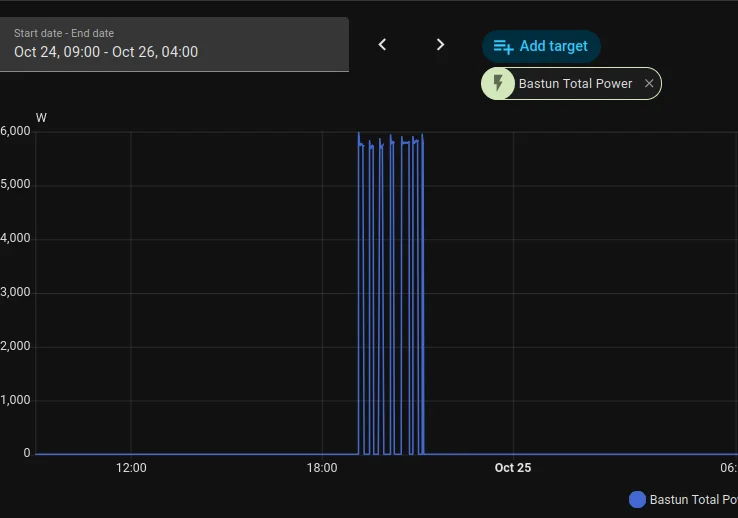Click the lightning bolt icon on the Bastun Total Power chip
738x518 pixels.
498,83
